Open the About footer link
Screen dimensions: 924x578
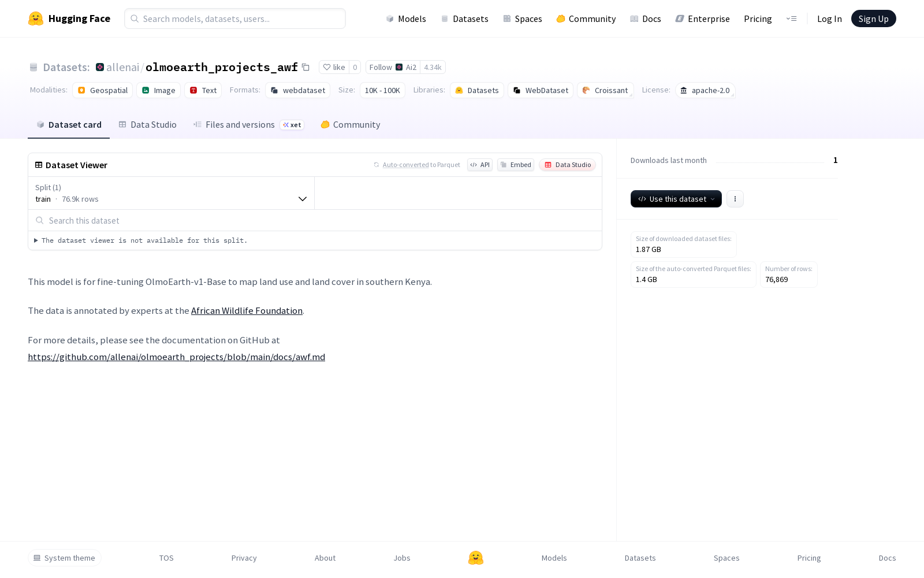325,558
